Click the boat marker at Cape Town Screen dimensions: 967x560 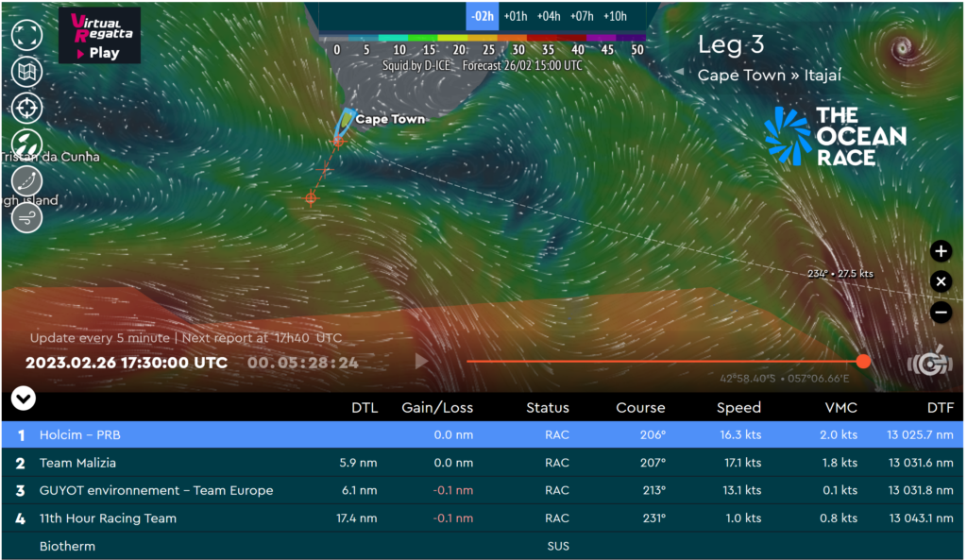pos(344,123)
